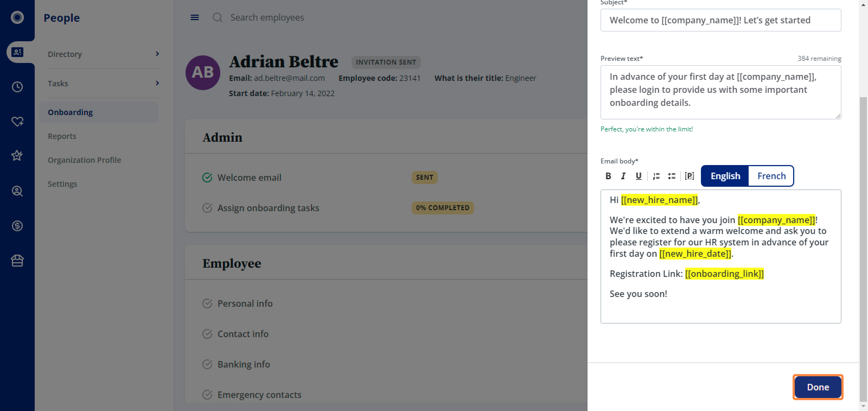The height and width of the screenshot is (411, 868).
Task: Open Organization Profile in the sidebar
Action: tap(84, 160)
